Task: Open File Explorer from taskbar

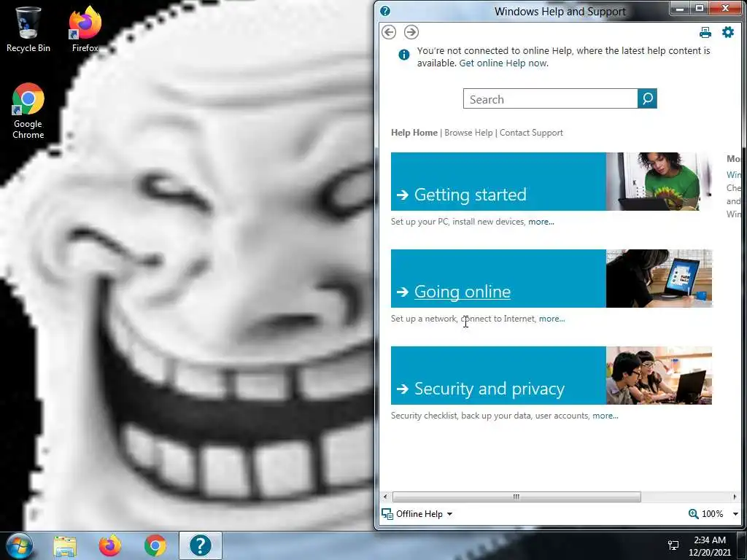Action: point(65,545)
